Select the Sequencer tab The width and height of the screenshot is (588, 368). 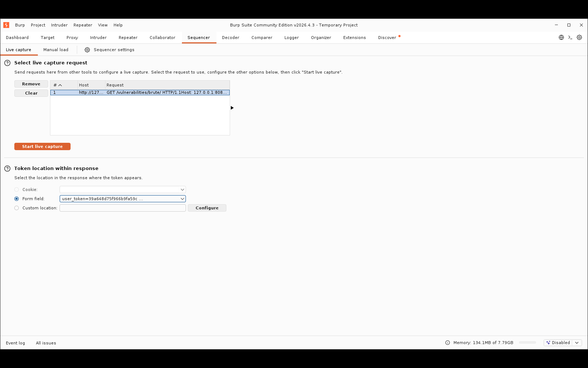click(199, 38)
